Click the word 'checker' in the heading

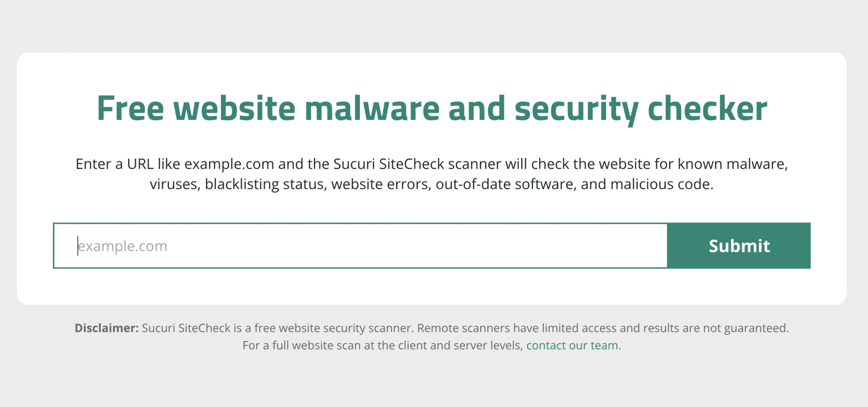pyautogui.click(x=707, y=109)
